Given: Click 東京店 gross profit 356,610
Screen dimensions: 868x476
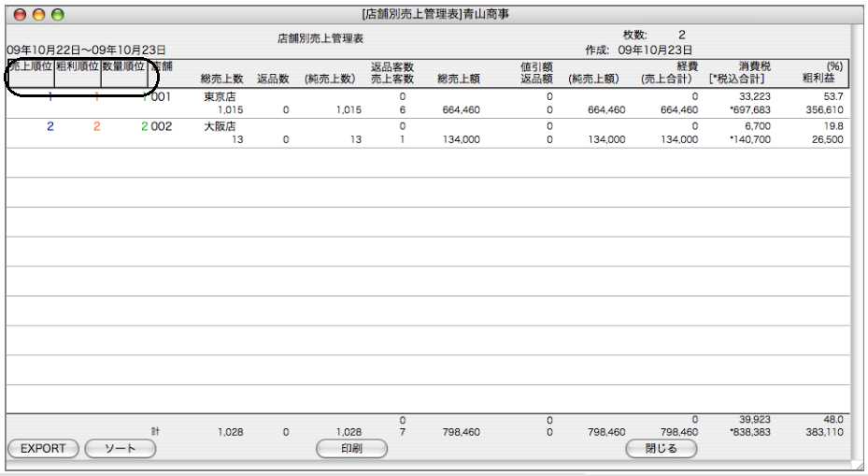Looking at the screenshot, I should tap(824, 109).
